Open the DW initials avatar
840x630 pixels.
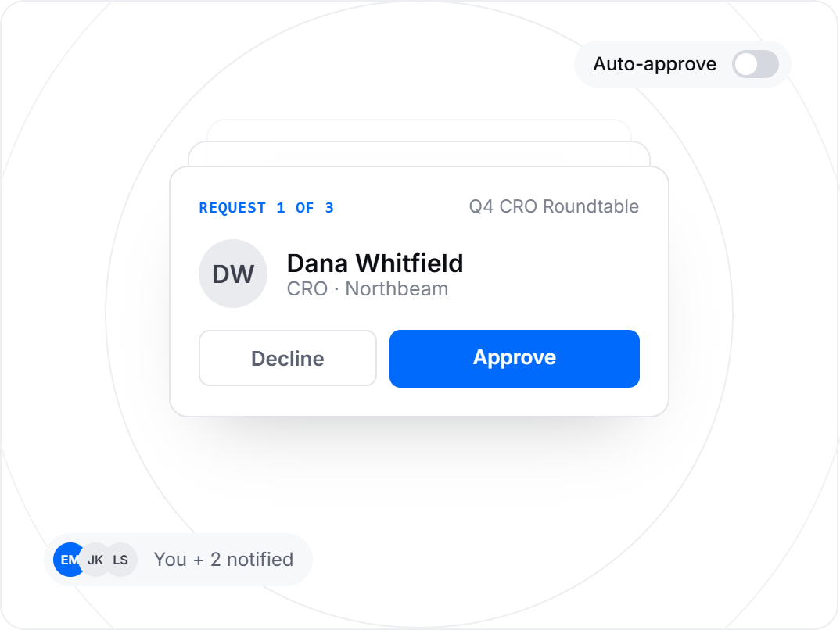tap(233, 274)
